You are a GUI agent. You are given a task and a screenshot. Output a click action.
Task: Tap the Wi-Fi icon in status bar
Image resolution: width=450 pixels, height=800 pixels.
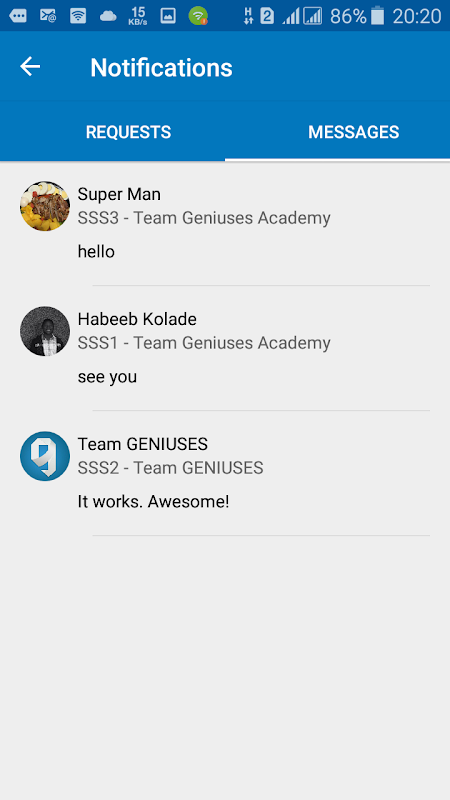point(78,16)
